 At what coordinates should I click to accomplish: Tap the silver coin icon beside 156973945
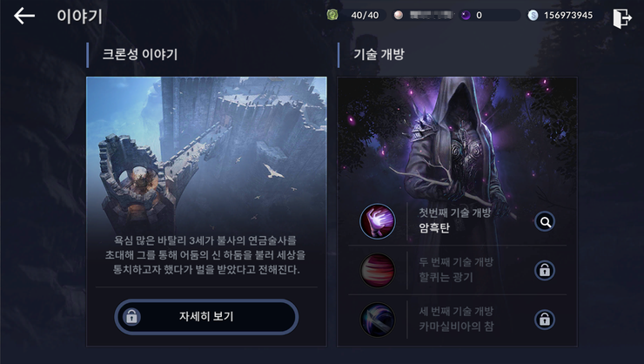pos(533,15)
